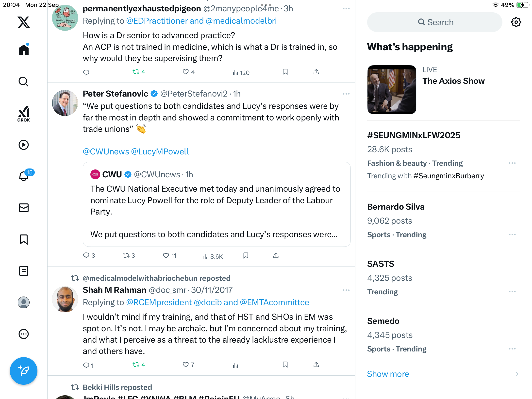
Task: Go to the Home tab
Action: pos(24,50)
